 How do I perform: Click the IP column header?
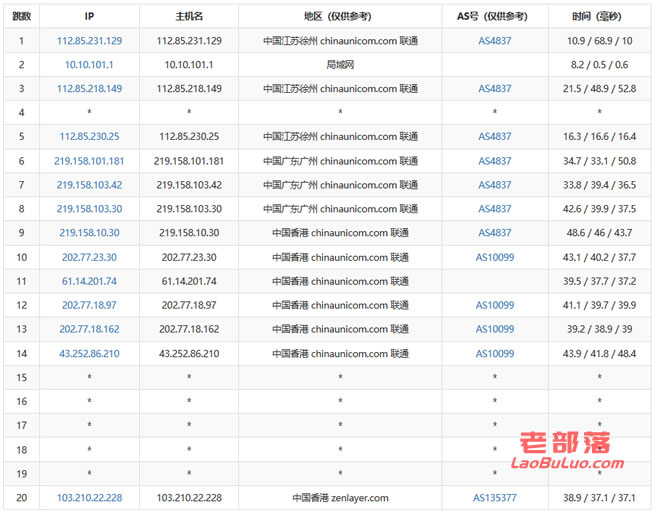89,16
